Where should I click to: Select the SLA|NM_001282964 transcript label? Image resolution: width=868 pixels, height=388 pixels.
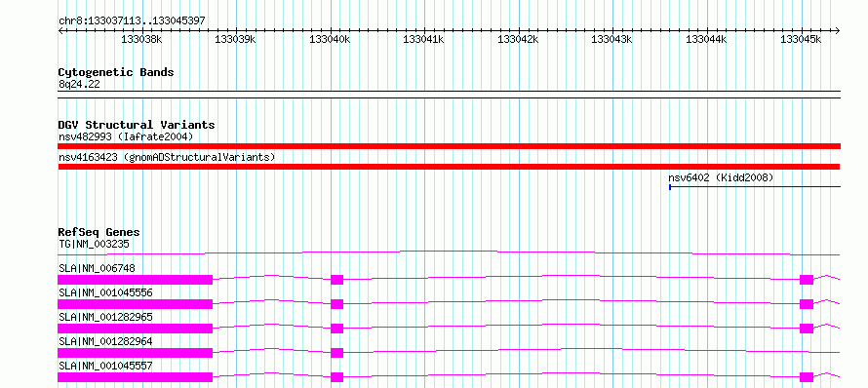coord(104,341)
